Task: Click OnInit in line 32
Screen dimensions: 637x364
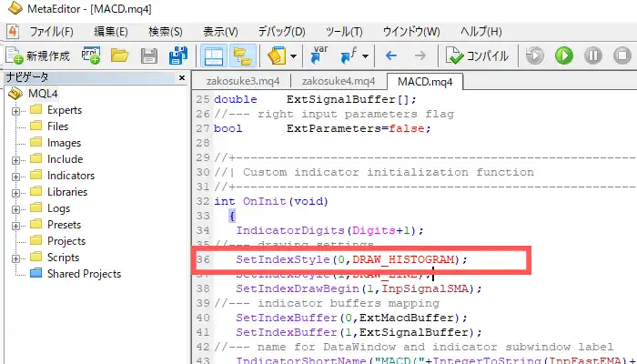Action: pos(265,201)
